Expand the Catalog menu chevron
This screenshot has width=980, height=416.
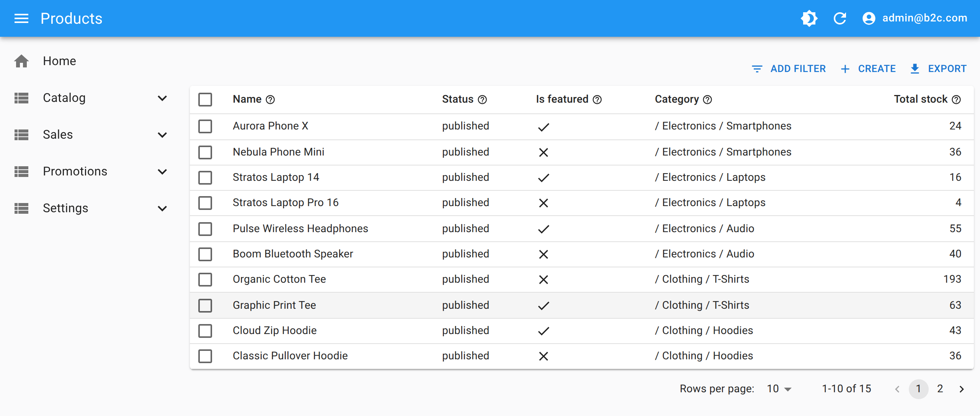coord(162,98)
